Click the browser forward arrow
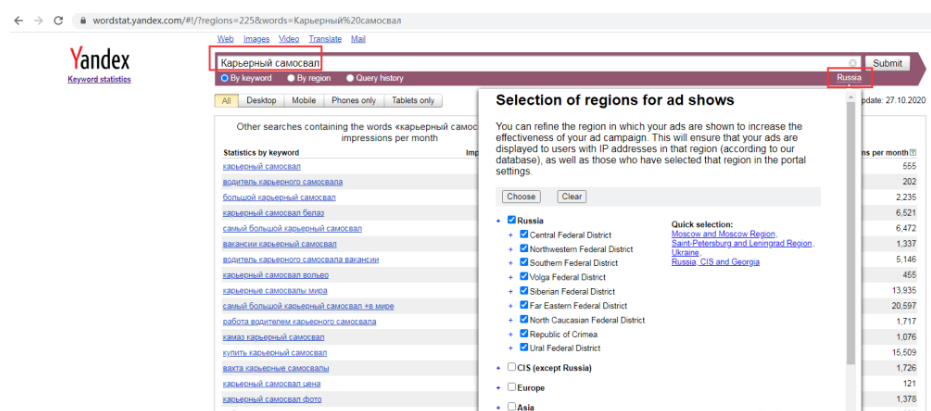 (x=39, y=20)
